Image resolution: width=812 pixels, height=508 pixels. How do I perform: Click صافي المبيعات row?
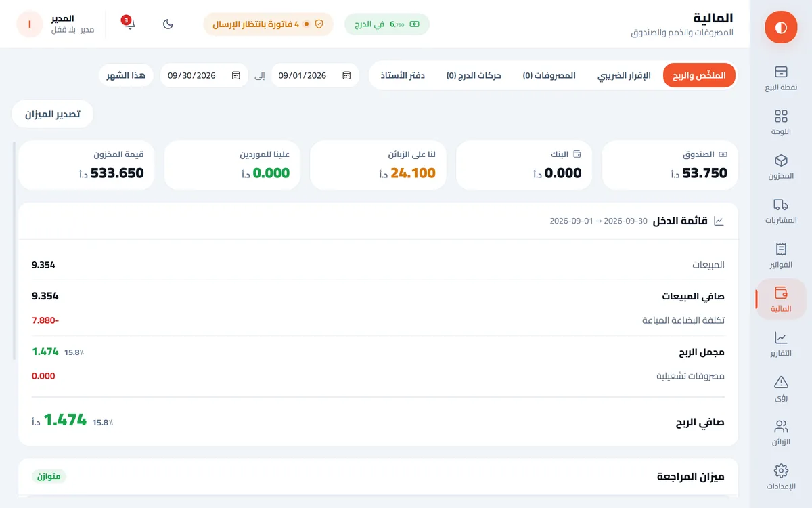pyautogui.click(x=378, y=296)
